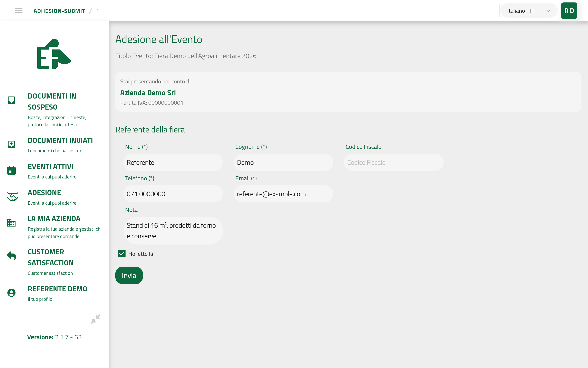Image resolution: width=588 pixels, height=368 pixels.
Task: Collapse the sidebar with the arrows icon
Action: [x=96, y=319]
